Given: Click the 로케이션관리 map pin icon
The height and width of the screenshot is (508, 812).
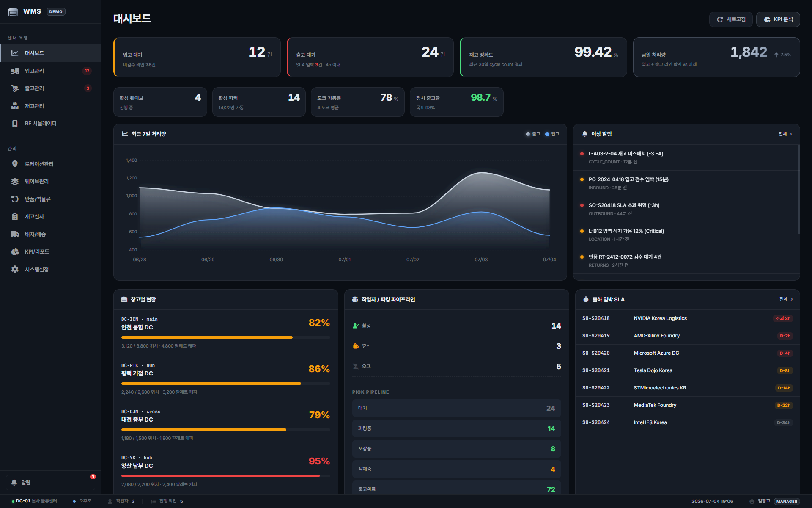Looking at the screenshot, I should coord(15,164).
